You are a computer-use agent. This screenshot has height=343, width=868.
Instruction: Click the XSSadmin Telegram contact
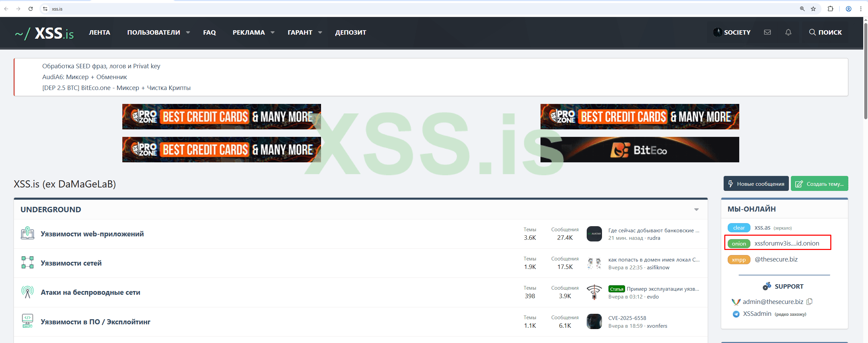[757, 314]
